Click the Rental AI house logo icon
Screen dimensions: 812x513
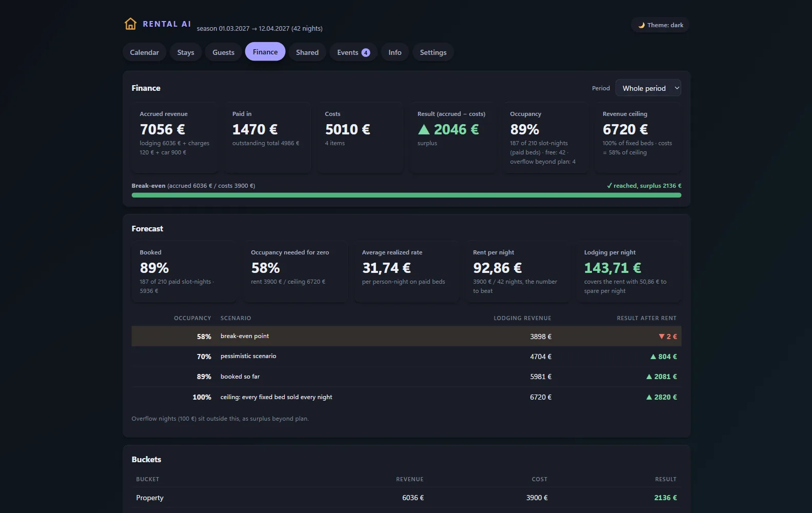click(x=130, y=24)
